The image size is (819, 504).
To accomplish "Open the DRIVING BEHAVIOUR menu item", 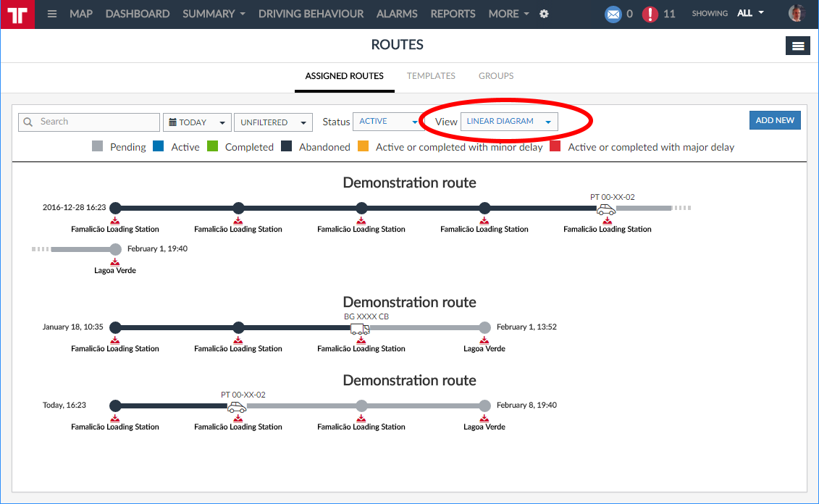I will [311, 14].
